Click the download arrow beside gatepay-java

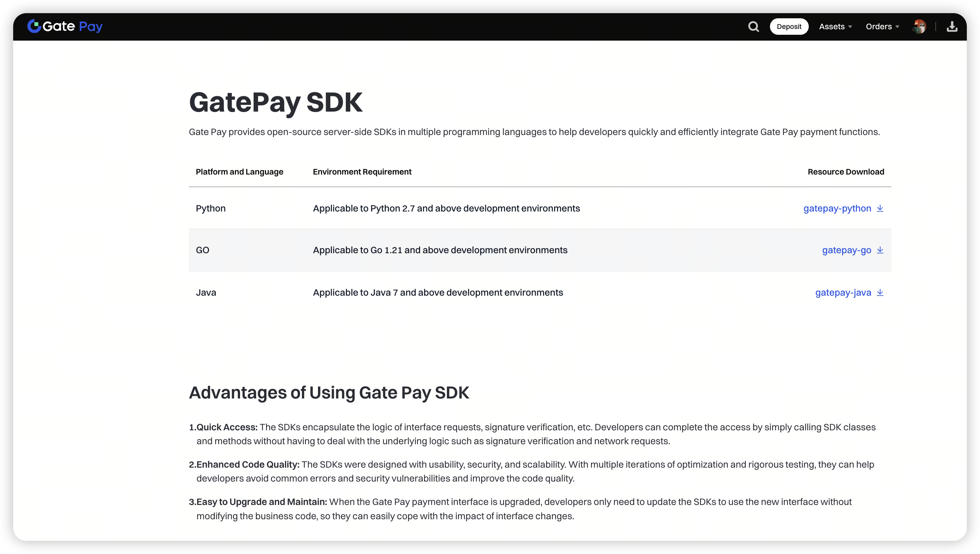(880, 292)
